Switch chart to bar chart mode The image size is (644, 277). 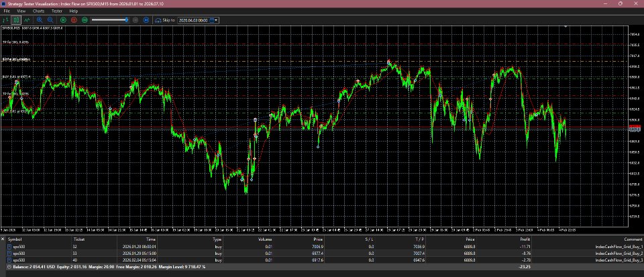tap(6, 19)
